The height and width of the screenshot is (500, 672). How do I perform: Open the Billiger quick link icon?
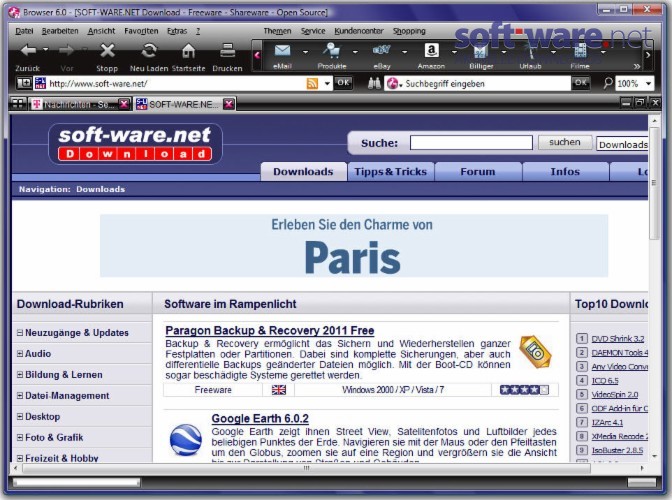coord(480,51)
